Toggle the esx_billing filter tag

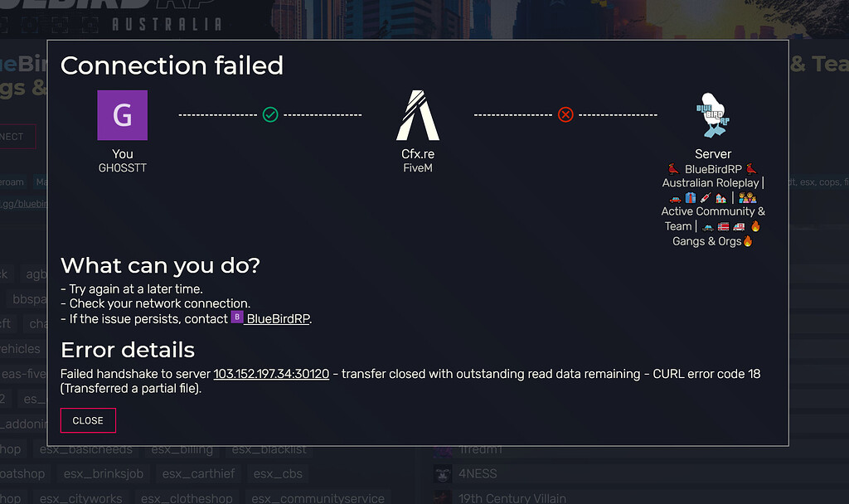coord(182,448)
